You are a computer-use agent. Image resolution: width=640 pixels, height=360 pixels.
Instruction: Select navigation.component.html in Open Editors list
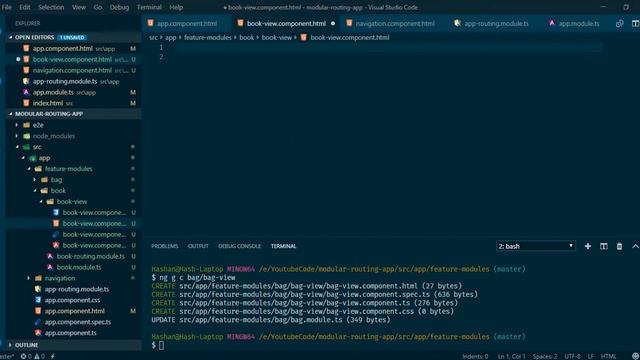click(x=73, y=71)
